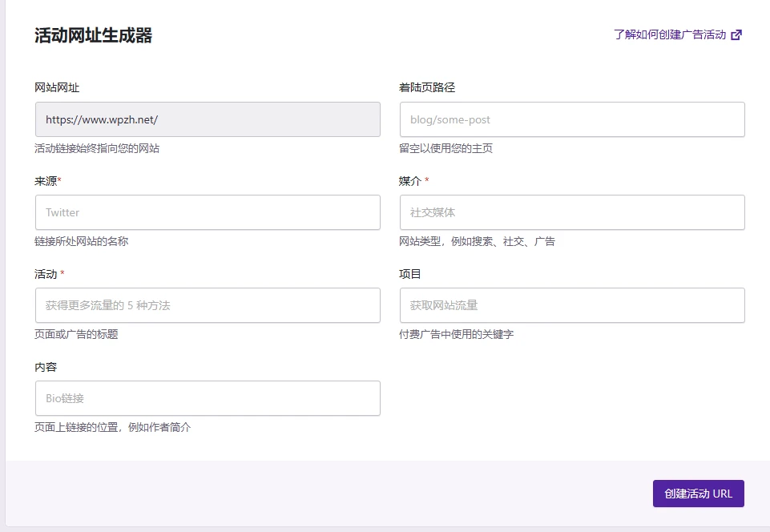Viewport: 770px width, 532px height.
Task: Click the 媒介 field with 社交媒体 placeholder
Action: pos(571,212)
